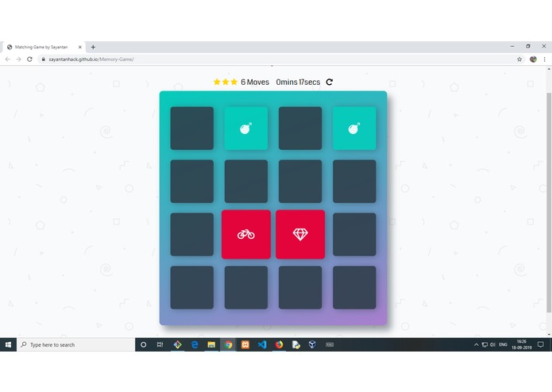Flip the face-down card directly above the diamond

(x=300, y=182)
